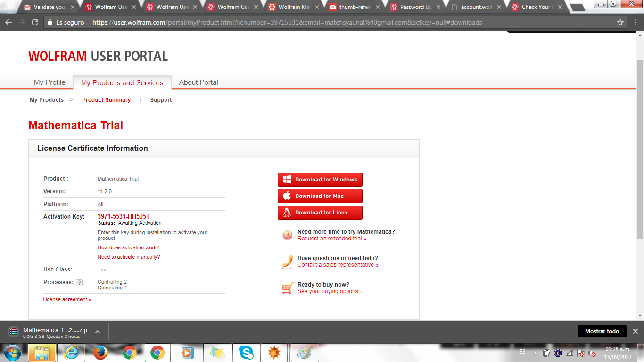Viewport: 644px width, 362px height.
Task: Request an extended trial
Action: [x=332, y=239]
